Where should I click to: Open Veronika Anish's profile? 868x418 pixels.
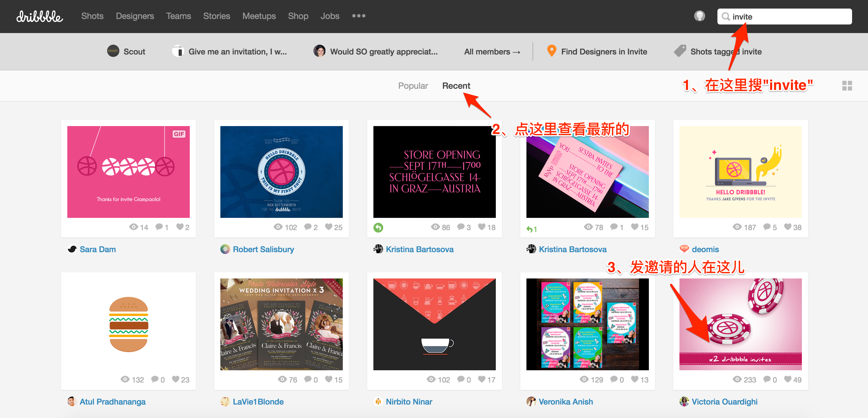pos(566,401)
